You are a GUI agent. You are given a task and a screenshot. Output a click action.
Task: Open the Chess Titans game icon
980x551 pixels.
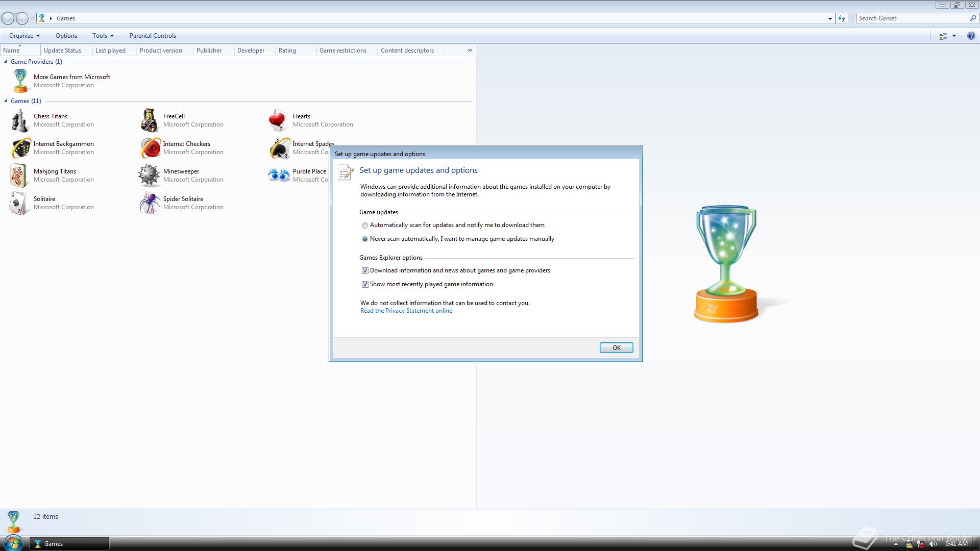point(19,120)
